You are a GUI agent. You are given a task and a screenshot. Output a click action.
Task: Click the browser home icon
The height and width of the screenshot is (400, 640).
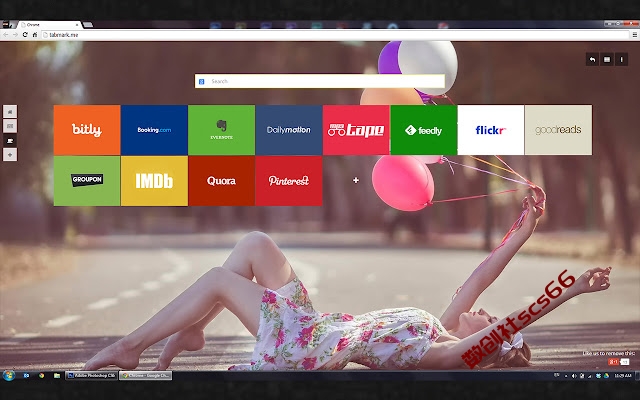35,35
